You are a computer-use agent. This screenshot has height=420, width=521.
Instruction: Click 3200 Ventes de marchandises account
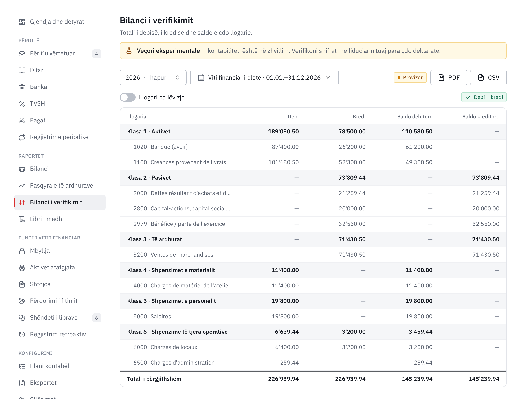tap(313, 255)
